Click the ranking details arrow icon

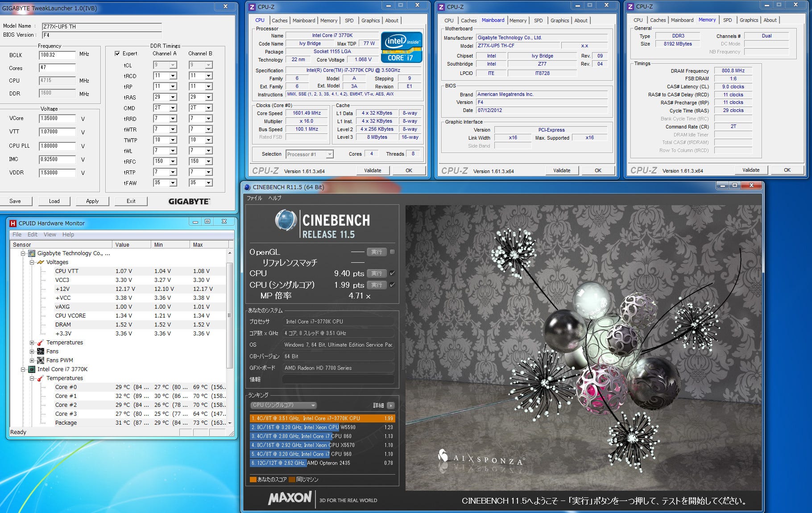pyautogui.click(x=391, y=405)
